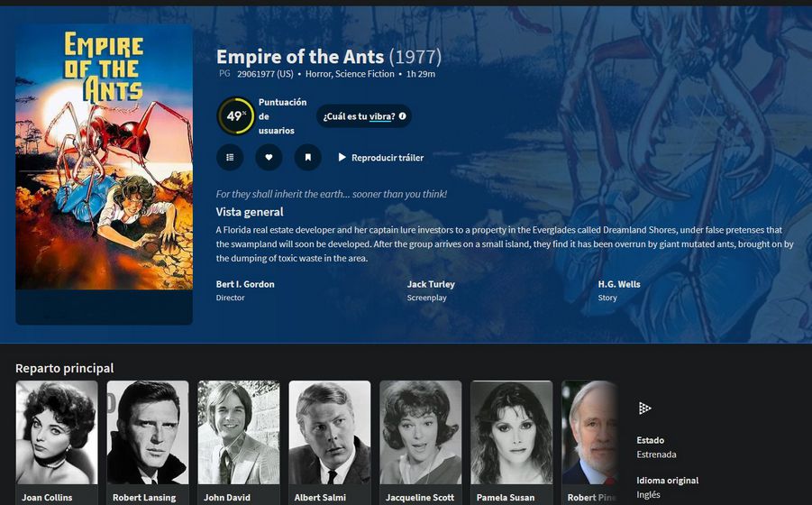Select the Horror genre link
Image resolution: width=812 pixels, height=505 pixels.
[x=318, y=74]
